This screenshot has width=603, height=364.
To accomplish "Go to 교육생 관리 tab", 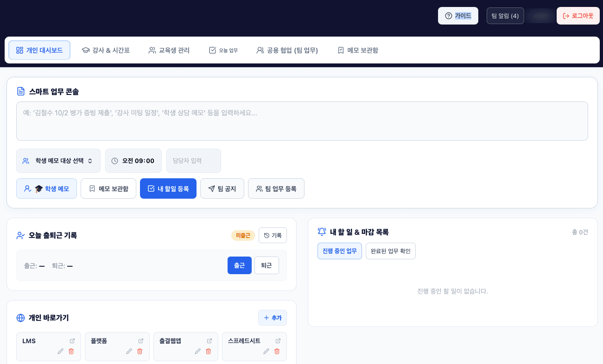I will (x=169, y=50).
